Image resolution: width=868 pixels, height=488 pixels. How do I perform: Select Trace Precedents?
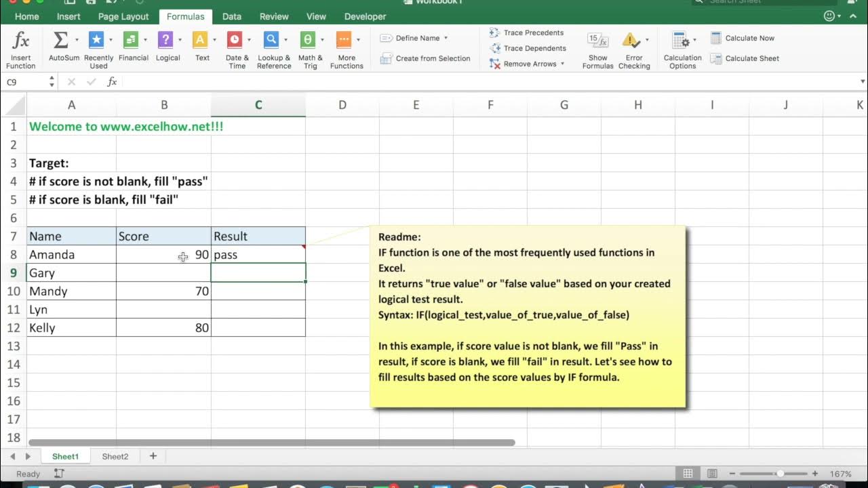(x=526, y=33)
